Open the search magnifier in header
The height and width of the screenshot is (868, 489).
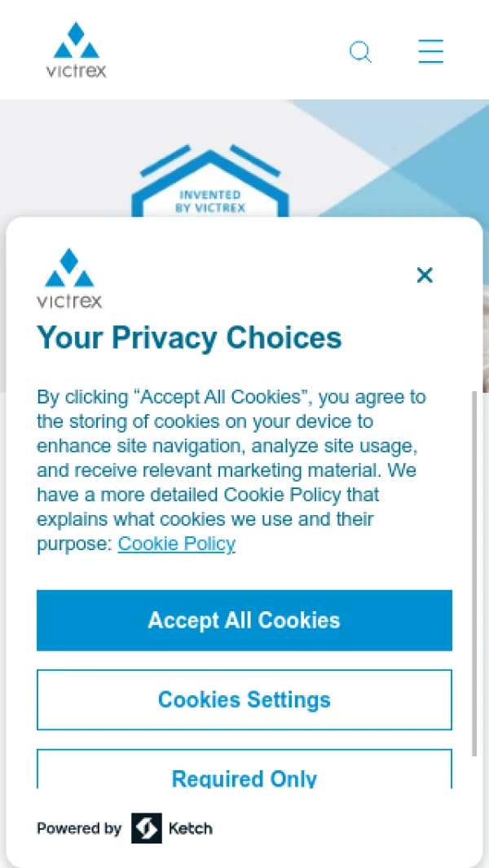(360, 52)
